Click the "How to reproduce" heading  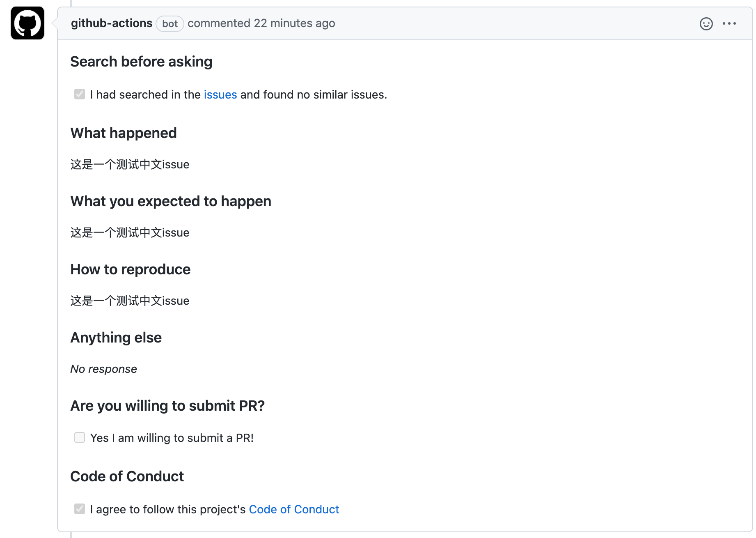pyautogui.click(x=131, y=270)
